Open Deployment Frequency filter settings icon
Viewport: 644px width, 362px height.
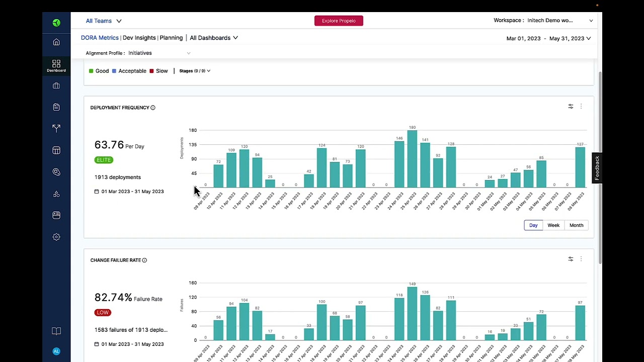click(x=571, y=107)
